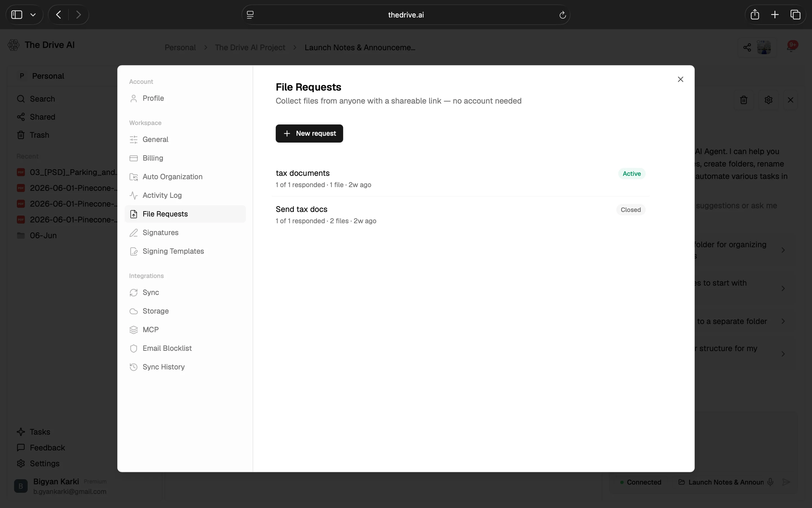Open Trash in the left sidebar
The width and height of the screenshot is (812, 508).
(39, 135)
